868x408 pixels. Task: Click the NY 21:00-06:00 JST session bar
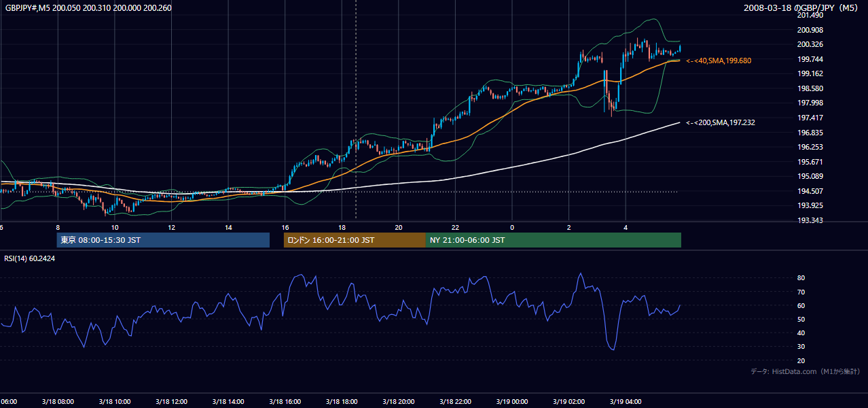[554, 240]
